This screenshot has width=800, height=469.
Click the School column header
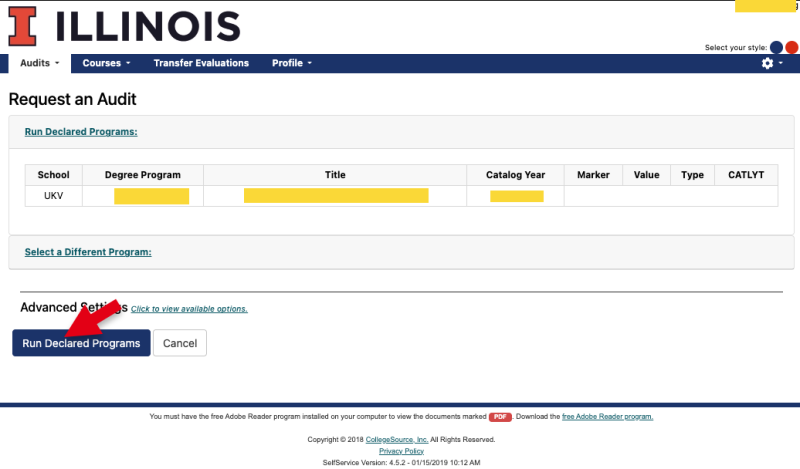click(54, 175)
